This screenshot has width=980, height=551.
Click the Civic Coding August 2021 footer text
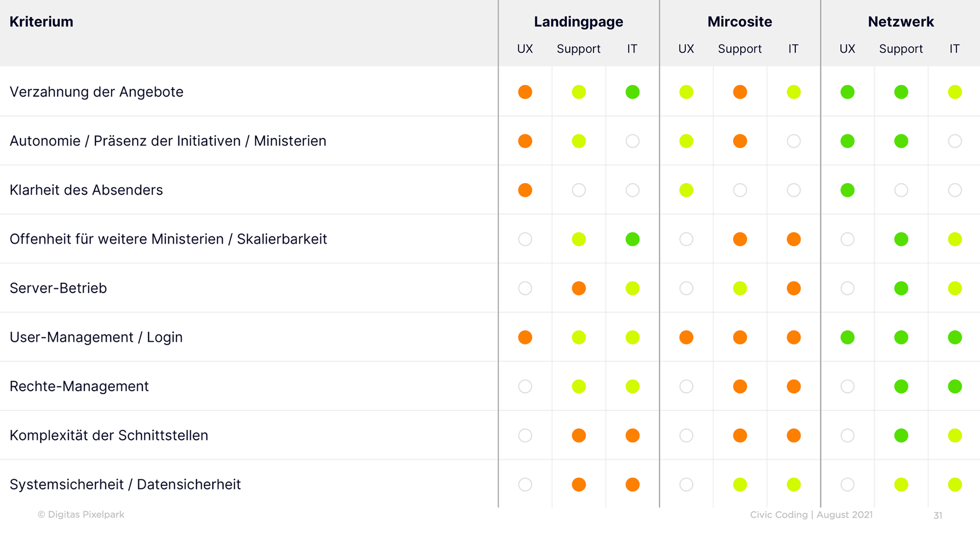point(811,514)
